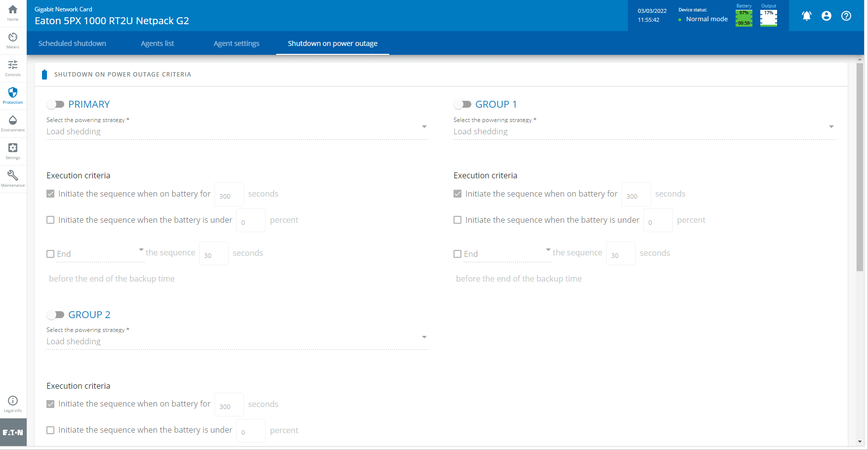Click the Output 17% load indicator
Viewport: 868px width, 450px height.
click(769, 18)
